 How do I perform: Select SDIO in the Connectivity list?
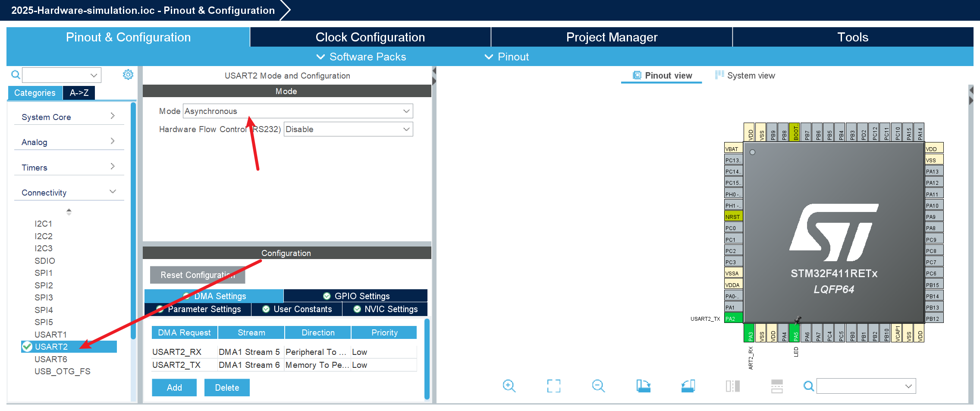point(44,260)
